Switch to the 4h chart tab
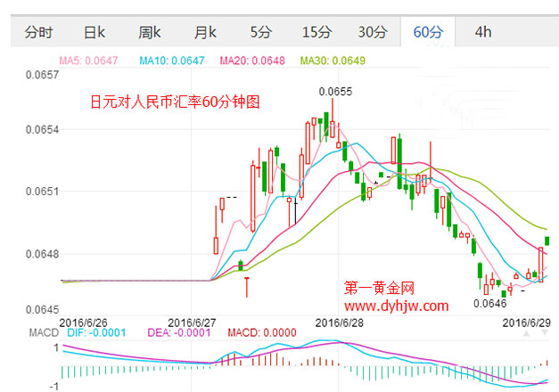The image size is (559, 392). tap(483, 32)
